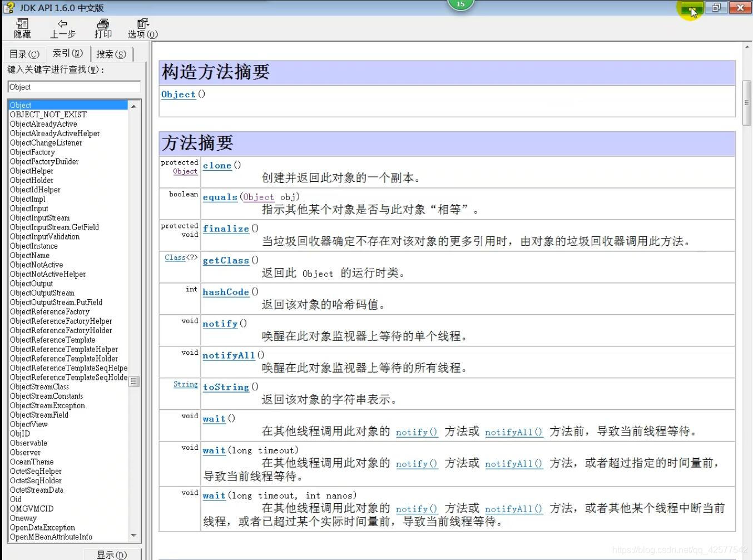This screenshot has height=560, width=753.
Task: Click the Class<?> return type link
Action: 175,257
